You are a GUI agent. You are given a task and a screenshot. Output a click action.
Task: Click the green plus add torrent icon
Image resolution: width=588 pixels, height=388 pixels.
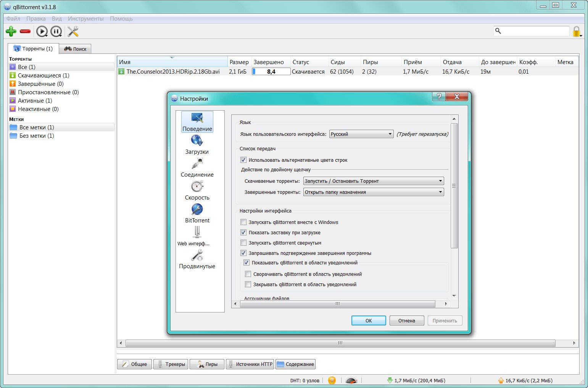tap(11, 31)
